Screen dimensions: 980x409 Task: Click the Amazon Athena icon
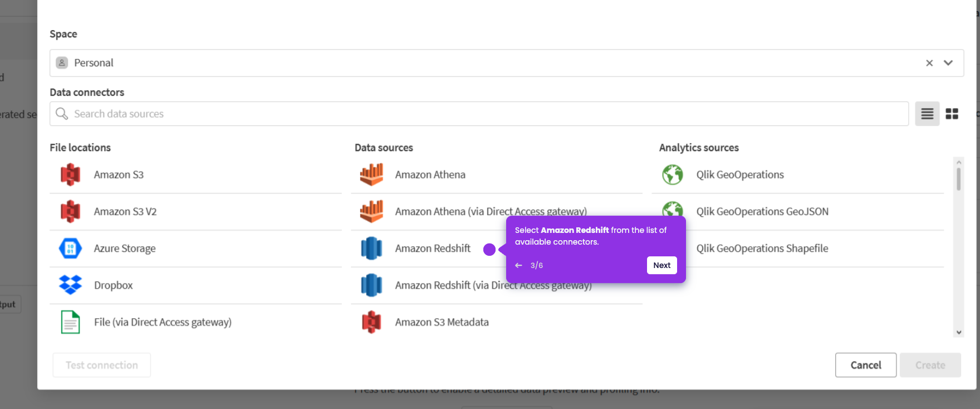pyautogui.click(x=371, y=174)
